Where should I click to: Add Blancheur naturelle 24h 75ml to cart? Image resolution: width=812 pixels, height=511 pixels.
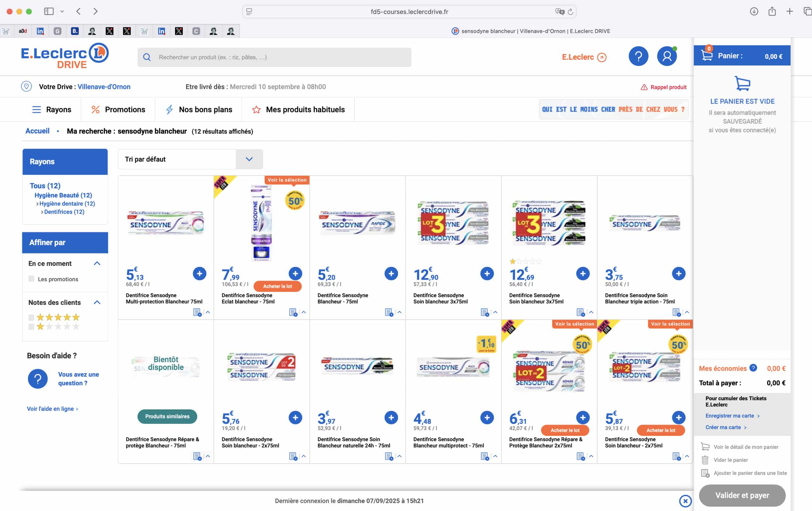click(x=391, y=417)
